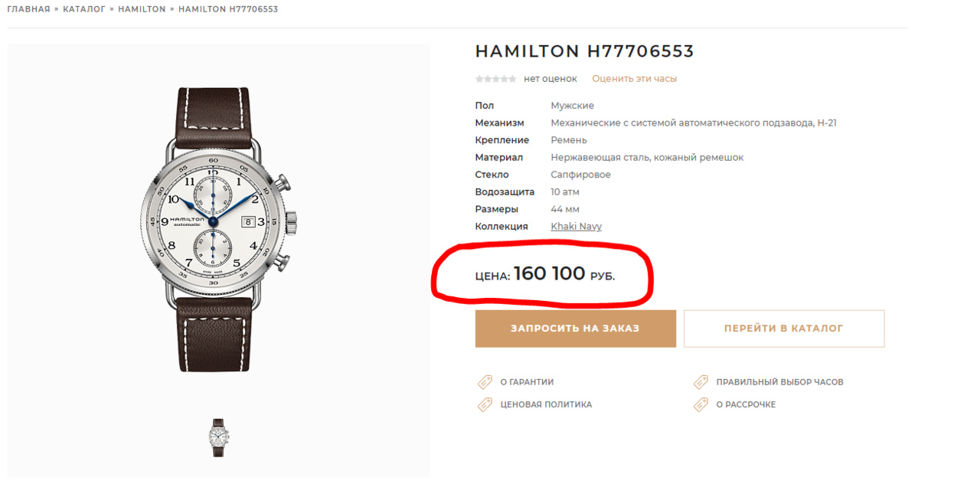Image resolution: width=980 pixels, height=484 pixels.
Task: Click the large Hamilton watch product image
Action: [218, 230]
